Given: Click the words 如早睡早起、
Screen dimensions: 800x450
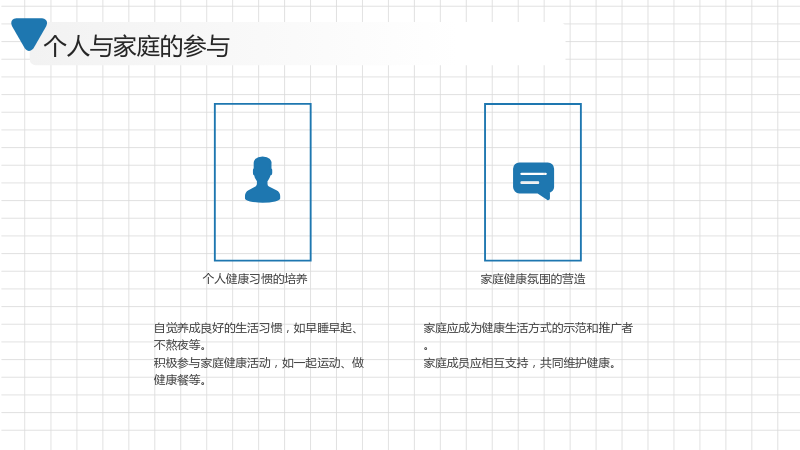Looking at the screenshot, I should (x=326, y=328).
